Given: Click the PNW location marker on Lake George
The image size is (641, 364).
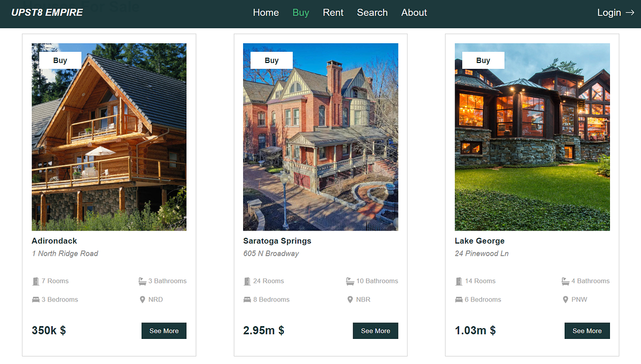Looking at the screenshot, I should tap(565, 299).
